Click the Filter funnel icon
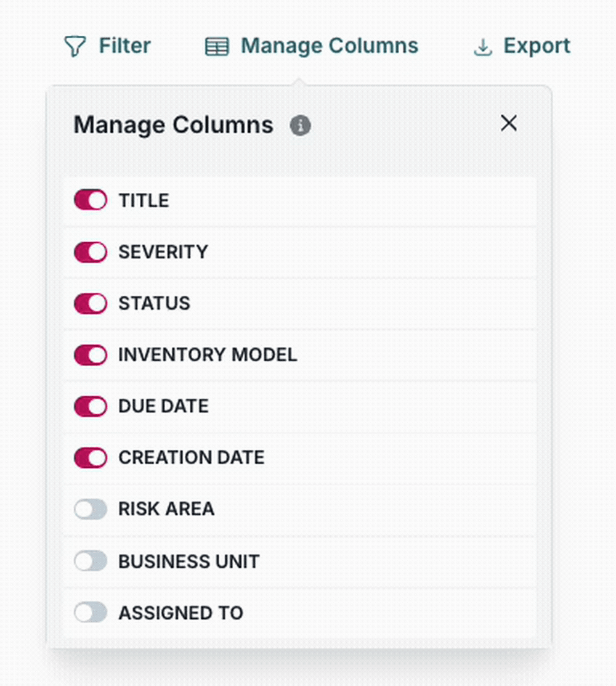 coord(74,45)
